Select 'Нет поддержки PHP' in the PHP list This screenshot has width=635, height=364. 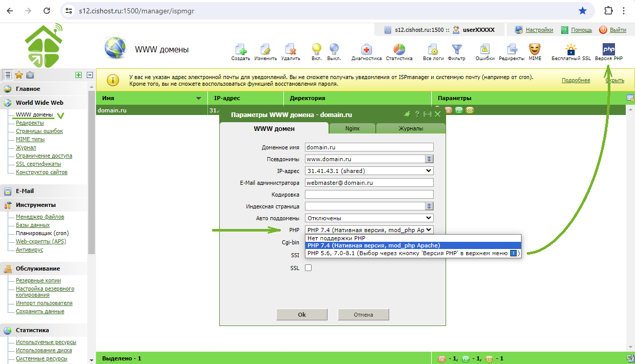[x=337, y=238]
